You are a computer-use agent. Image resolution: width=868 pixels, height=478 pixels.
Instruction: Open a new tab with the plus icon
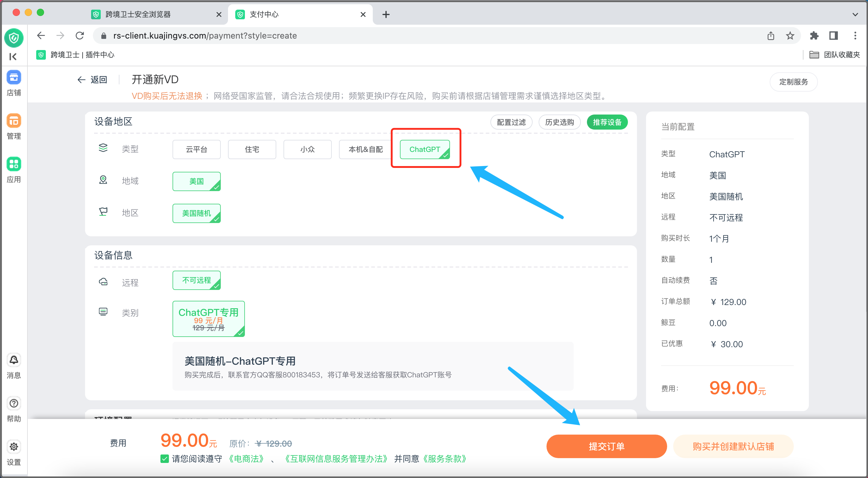click(386, 14)
